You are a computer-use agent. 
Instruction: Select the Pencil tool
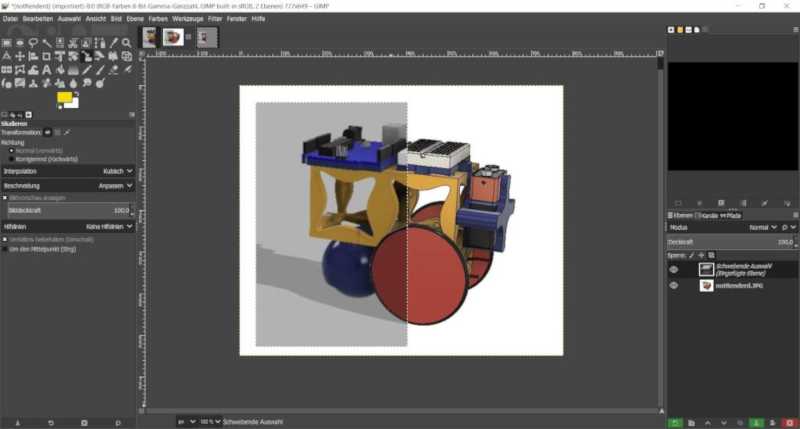(x=87, y=69)
